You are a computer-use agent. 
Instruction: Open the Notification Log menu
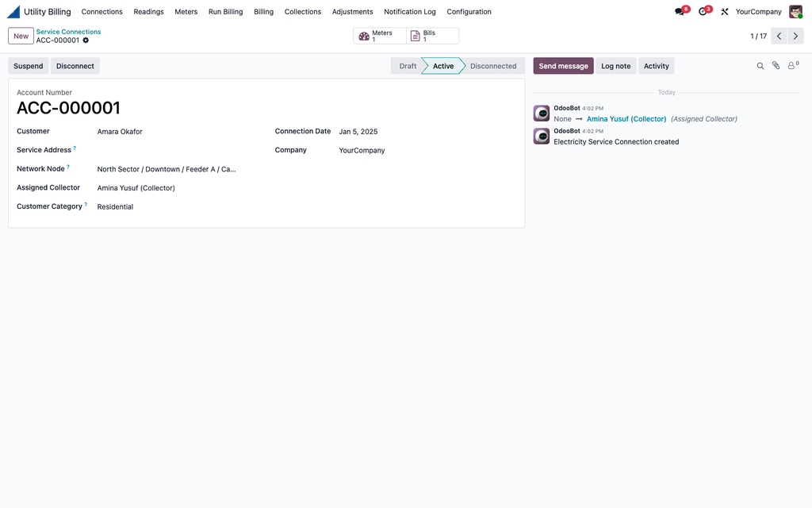point(410,11)
